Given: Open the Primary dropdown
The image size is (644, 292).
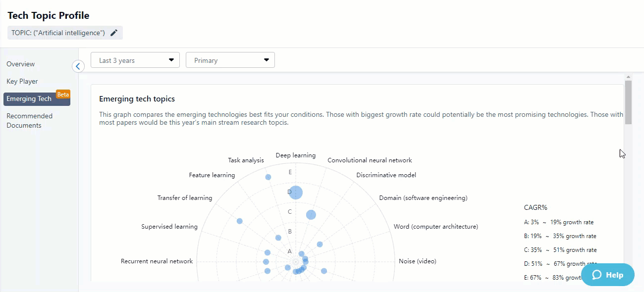Looking at the screenshot, I should pos(230,60).
